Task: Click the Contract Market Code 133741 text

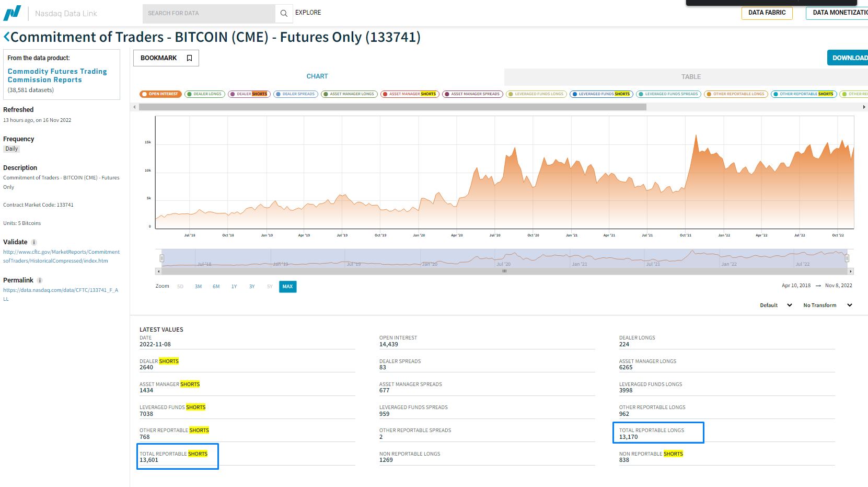Action: point(38,205)
